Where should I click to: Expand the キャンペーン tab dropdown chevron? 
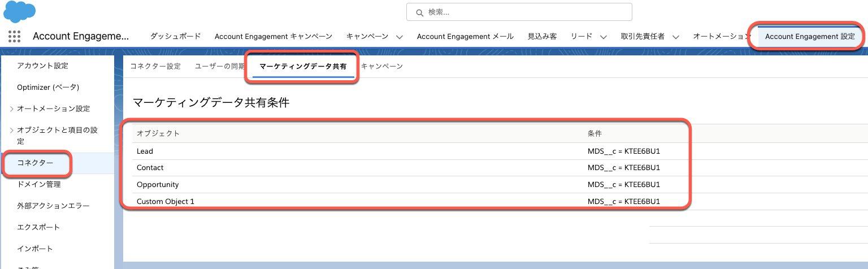coord(400,37)
